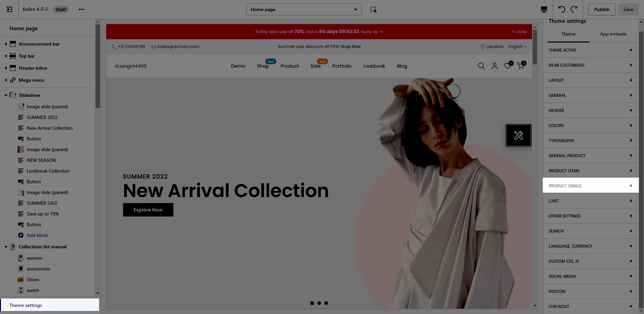Open Theme settings at sidebar bottom
Viewport: 644px width, 314px height.
(x=50, y=305)
